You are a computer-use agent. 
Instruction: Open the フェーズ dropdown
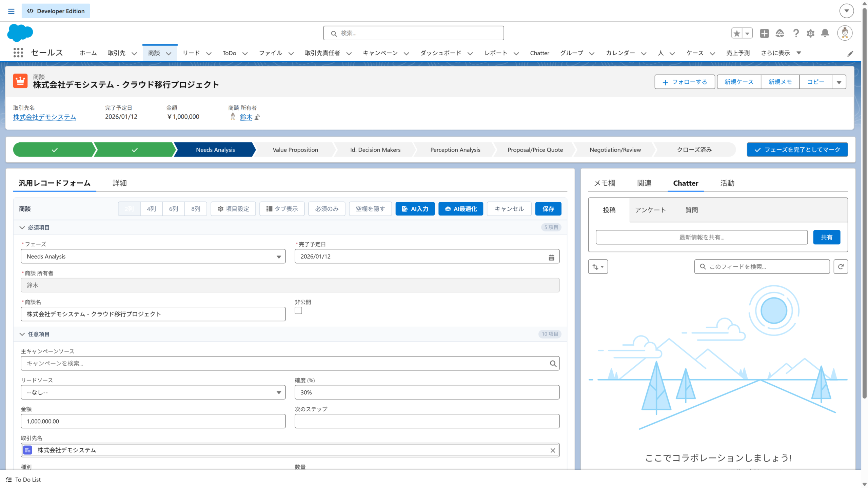click(153, 257)
